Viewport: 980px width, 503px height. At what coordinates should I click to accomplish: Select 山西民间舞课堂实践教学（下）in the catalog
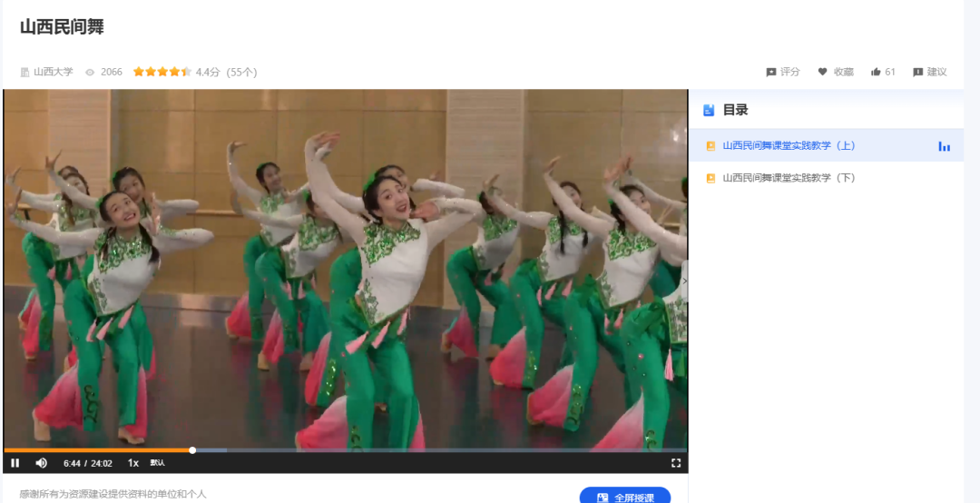(x=789, y=178)
